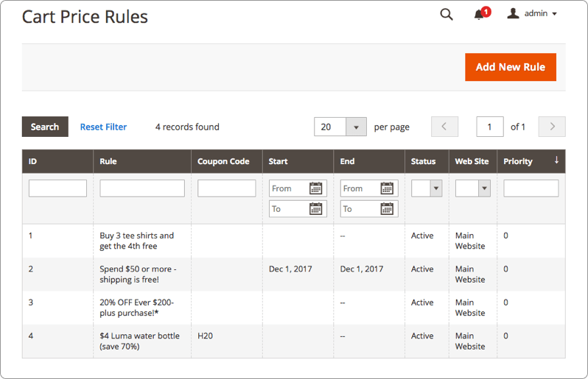The image size is (588, 379).
Task: Open the End From calendar picker
Action: [x=387, y=188]
